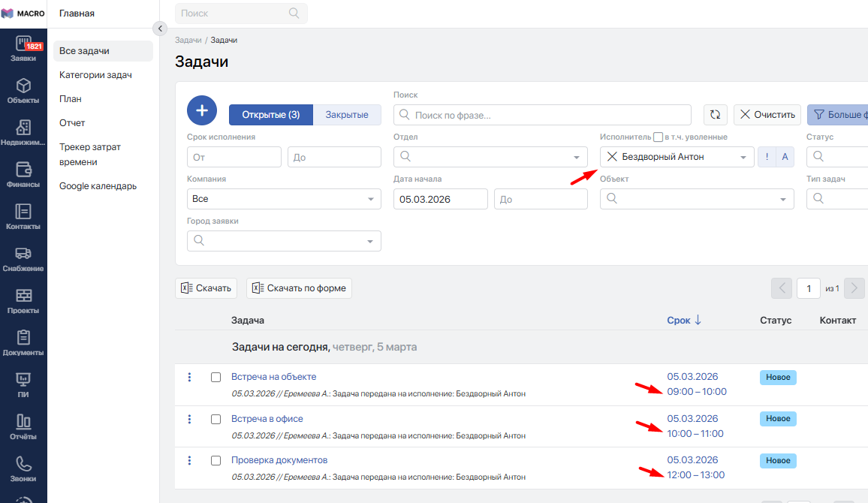This screenshot has width=868, height=503.
Task: Open three-dot menu for Встреча на объекте
Action: point(189,377)
